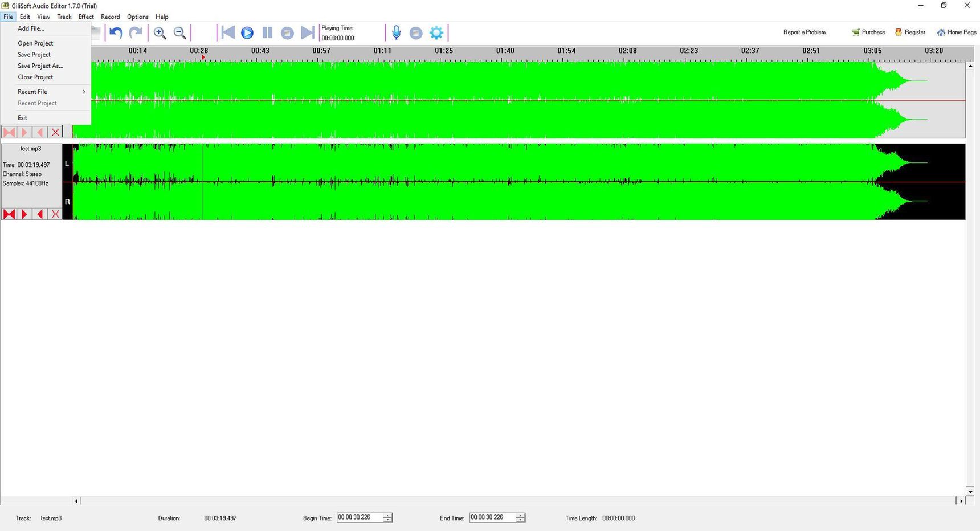980x531 pixels.
Task: Click the Home Page house icon
Action: click(941, 32)
